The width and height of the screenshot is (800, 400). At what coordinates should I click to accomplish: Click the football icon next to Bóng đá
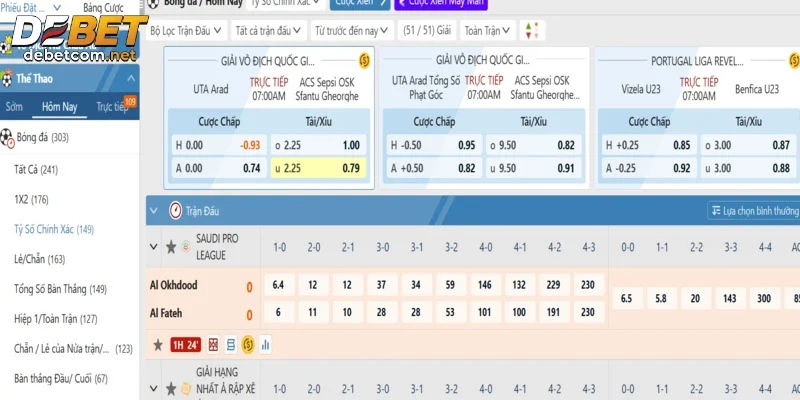pyautogui.click(x=7, y=137)
